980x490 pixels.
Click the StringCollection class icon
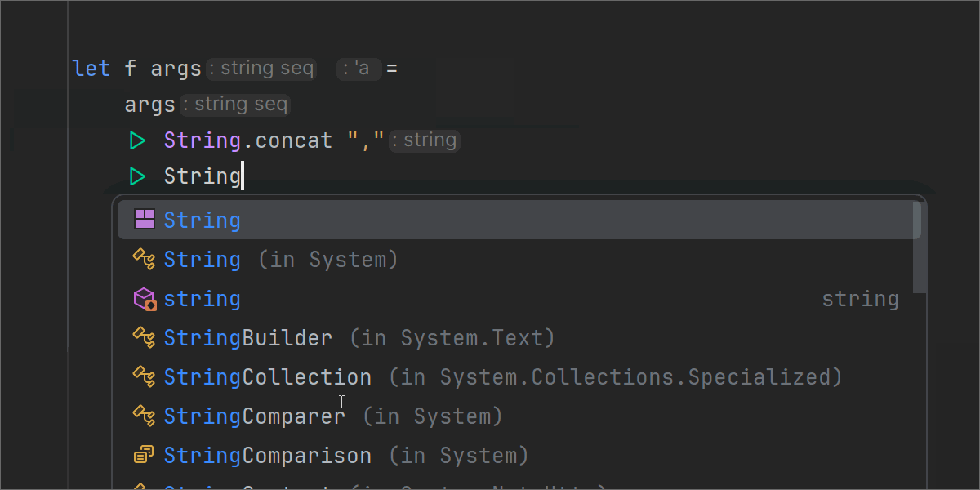(145, 377)
